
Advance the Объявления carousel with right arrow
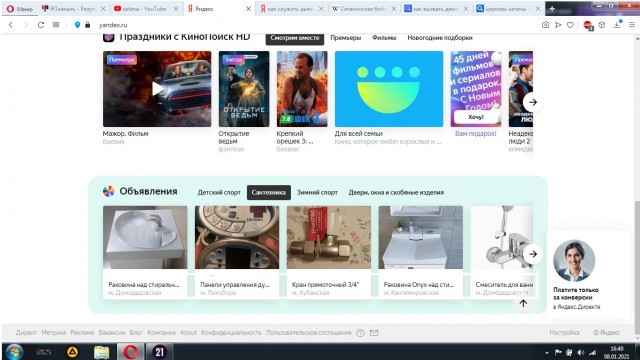coord(533,254)
